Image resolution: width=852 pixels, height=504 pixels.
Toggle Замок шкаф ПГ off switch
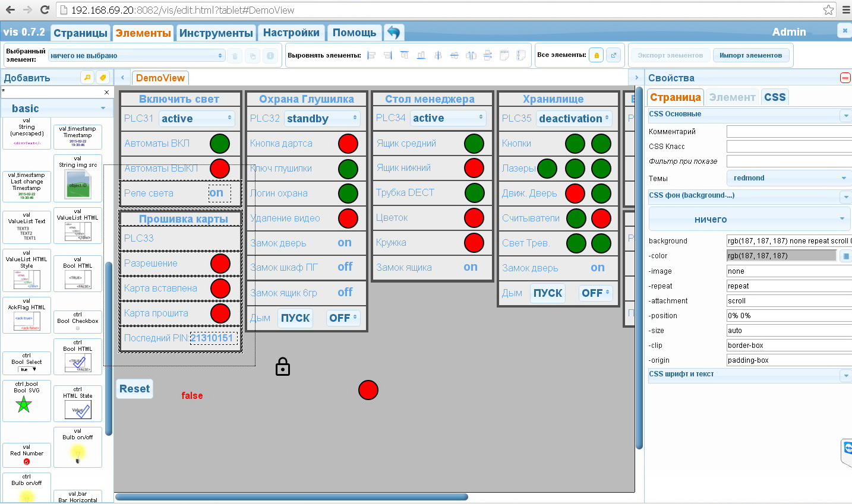[345, 267]
